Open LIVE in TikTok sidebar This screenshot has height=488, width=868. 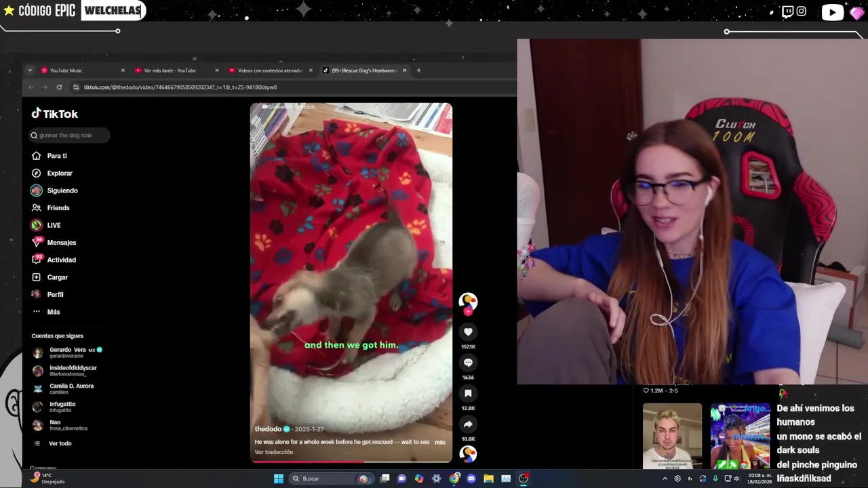46,225
